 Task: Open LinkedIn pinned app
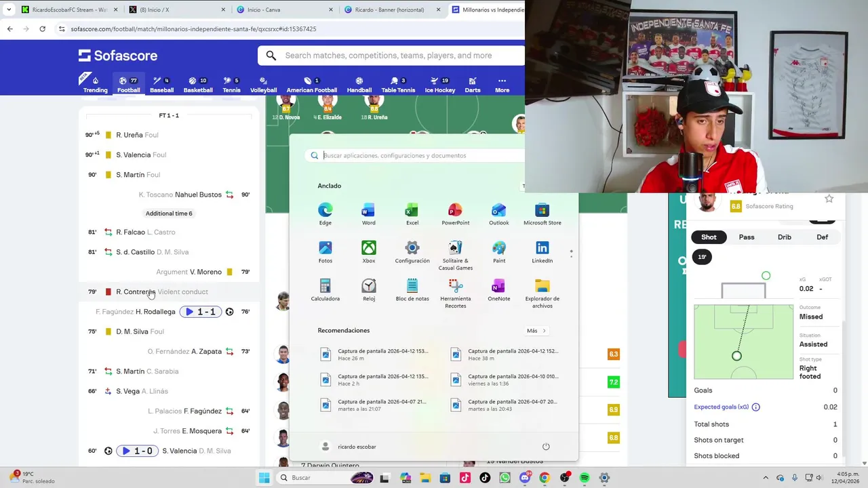[542, 251]
